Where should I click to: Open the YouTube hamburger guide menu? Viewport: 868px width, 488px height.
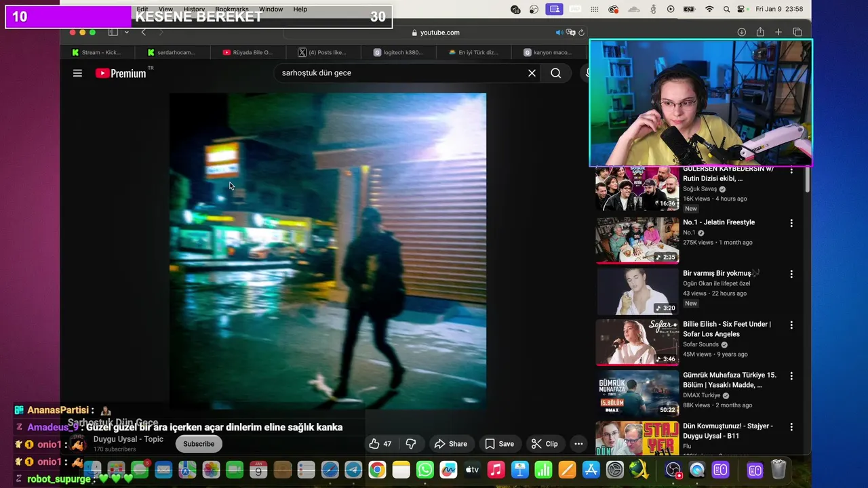[77, 73]
